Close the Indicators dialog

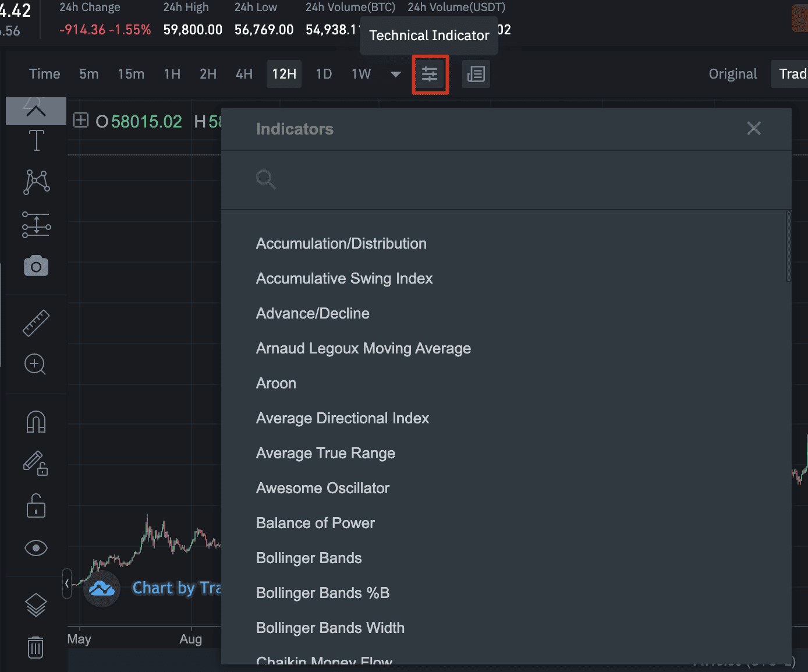[754, 128]
